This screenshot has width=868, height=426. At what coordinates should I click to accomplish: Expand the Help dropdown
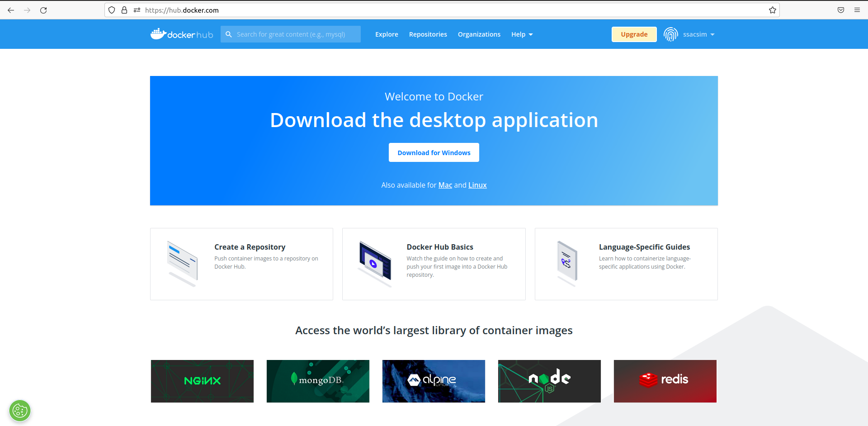click(x=522, y=34)
